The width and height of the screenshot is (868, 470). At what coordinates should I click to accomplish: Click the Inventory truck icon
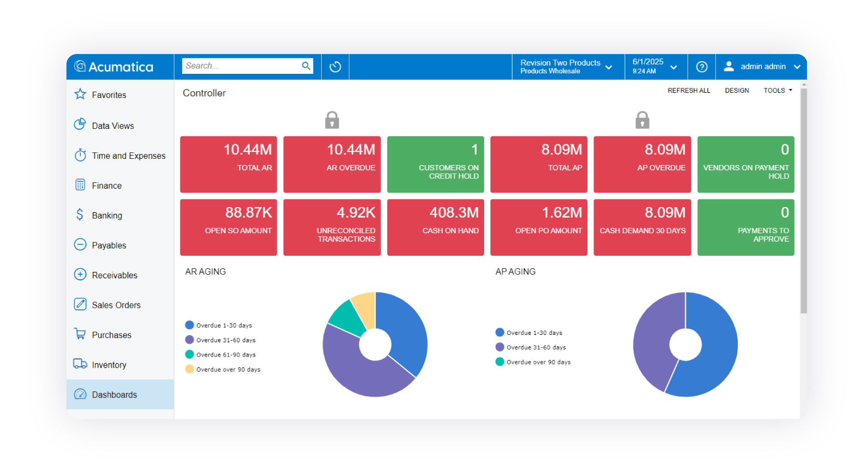click(x=80, y=364)
